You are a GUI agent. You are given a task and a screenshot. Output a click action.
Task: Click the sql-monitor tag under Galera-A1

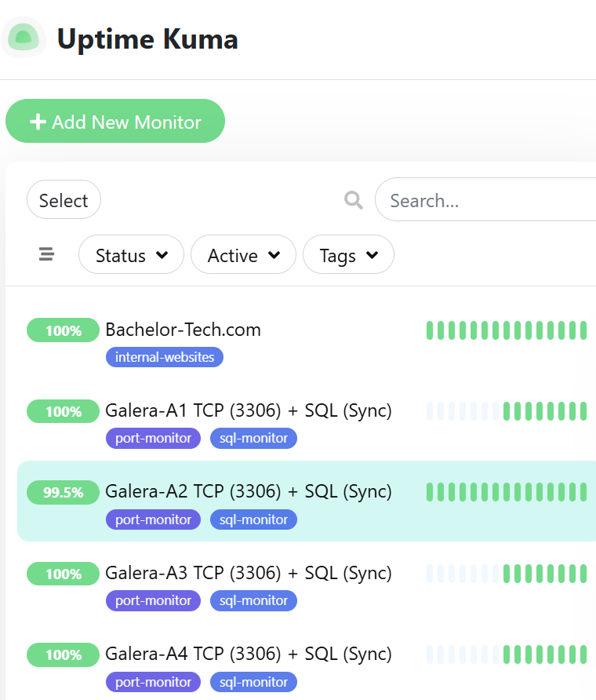[x=253, y=438]
